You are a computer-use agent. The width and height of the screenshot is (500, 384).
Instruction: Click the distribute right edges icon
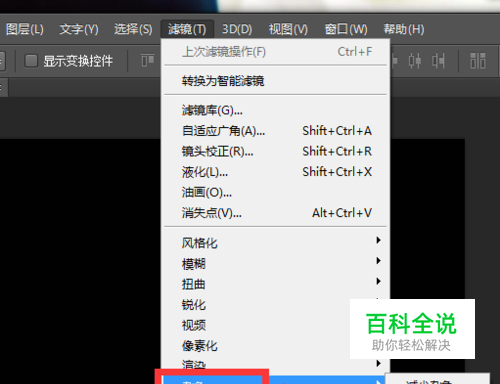click(x=438, y=61)
